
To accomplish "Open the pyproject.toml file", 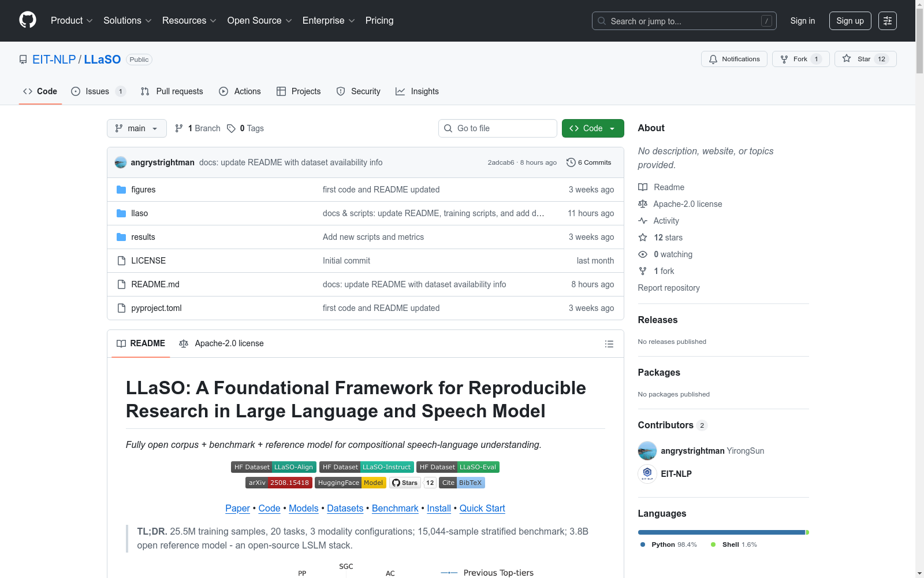I will click(157, 308).
